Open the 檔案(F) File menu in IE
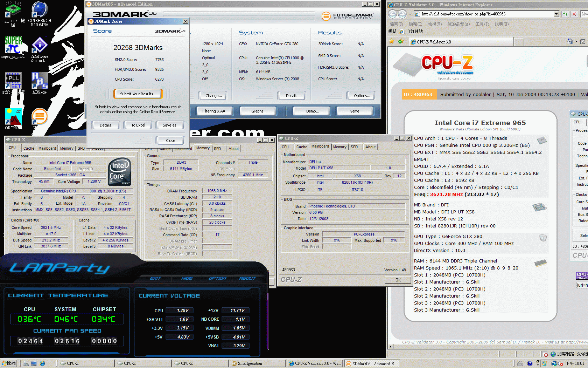Viewport: 588px width, 368px height. (396, 24)
